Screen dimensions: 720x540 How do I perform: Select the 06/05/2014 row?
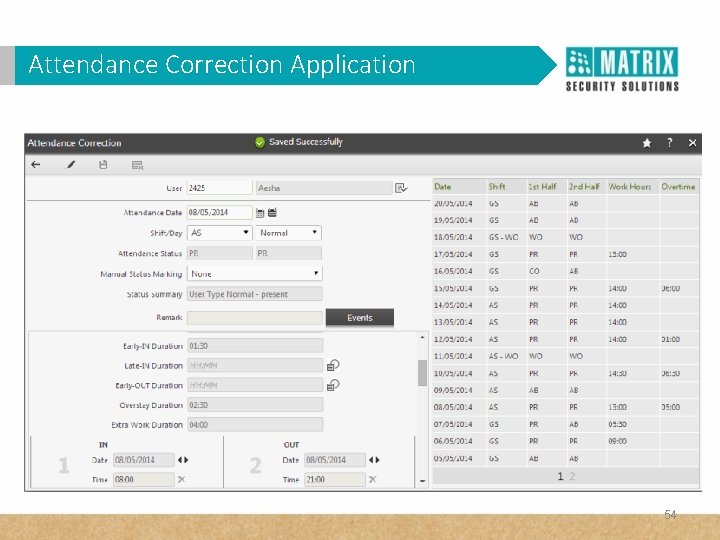tap(566, 441)
